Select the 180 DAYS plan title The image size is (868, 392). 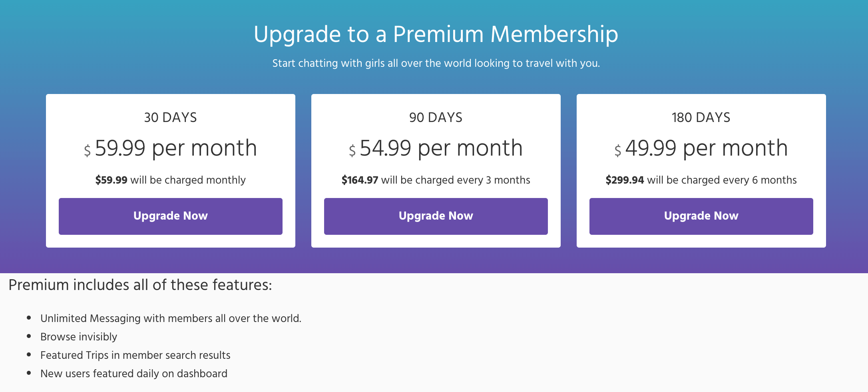coord(701,117)
